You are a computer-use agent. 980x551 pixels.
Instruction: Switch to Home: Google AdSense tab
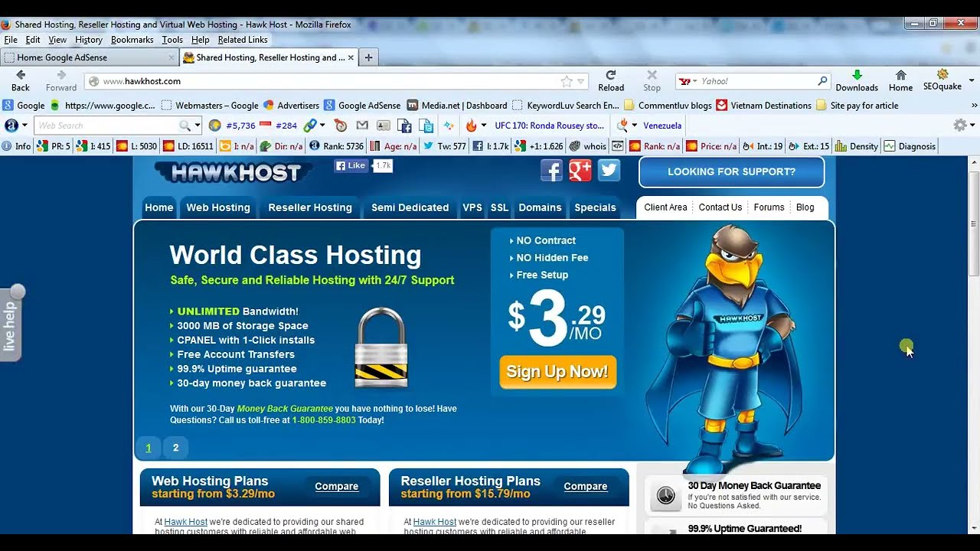coord(89,57)
